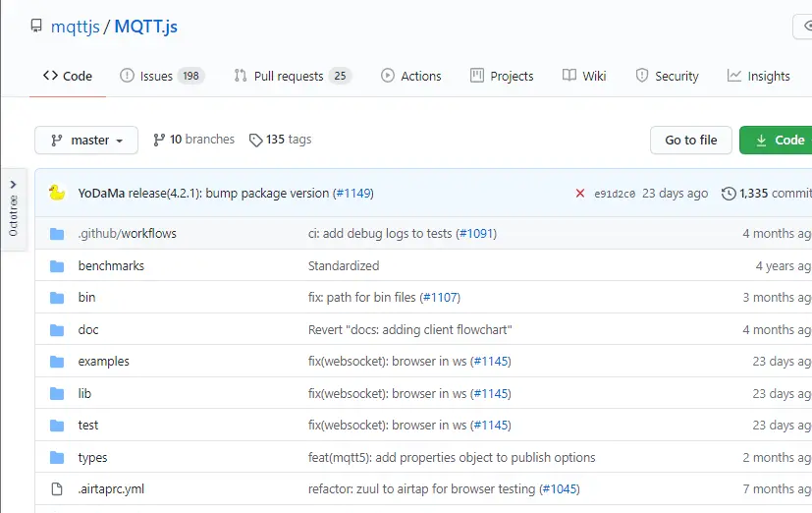Click the folder icon beside doc

click(57, 330)
